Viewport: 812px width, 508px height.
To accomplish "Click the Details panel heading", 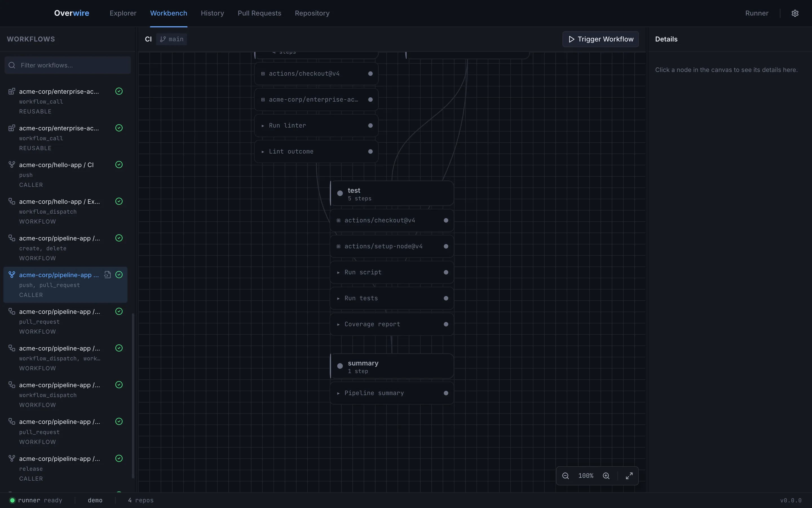I will pos(666,39).
